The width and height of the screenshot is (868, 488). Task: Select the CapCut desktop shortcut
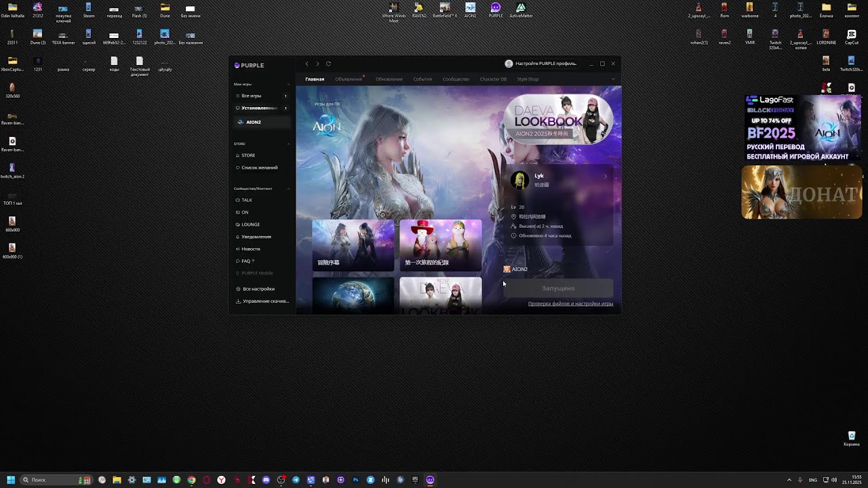852,37
